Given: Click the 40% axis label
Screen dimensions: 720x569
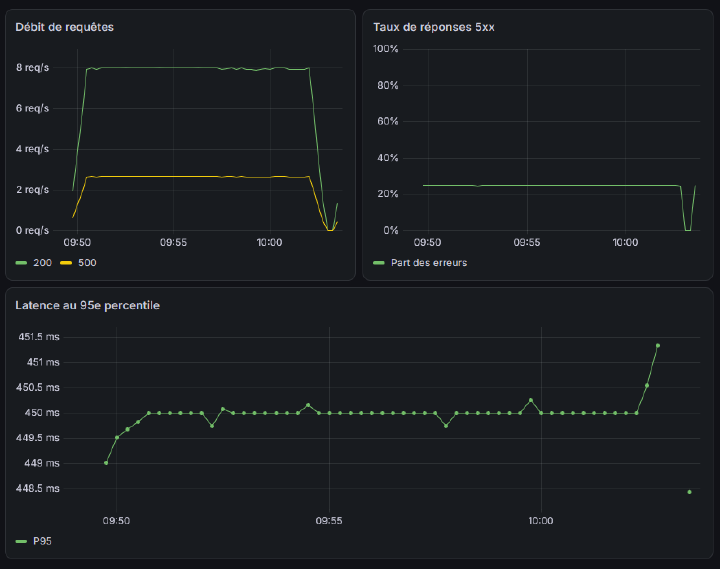Looking at the screenshot, I should coord(388,158).
